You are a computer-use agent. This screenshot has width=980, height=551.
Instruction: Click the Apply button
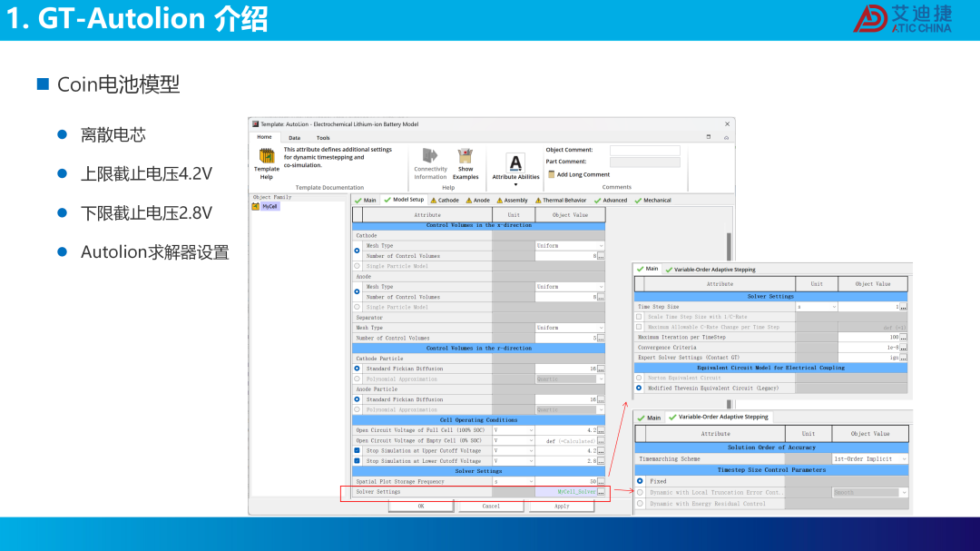(x=562, y=506)
